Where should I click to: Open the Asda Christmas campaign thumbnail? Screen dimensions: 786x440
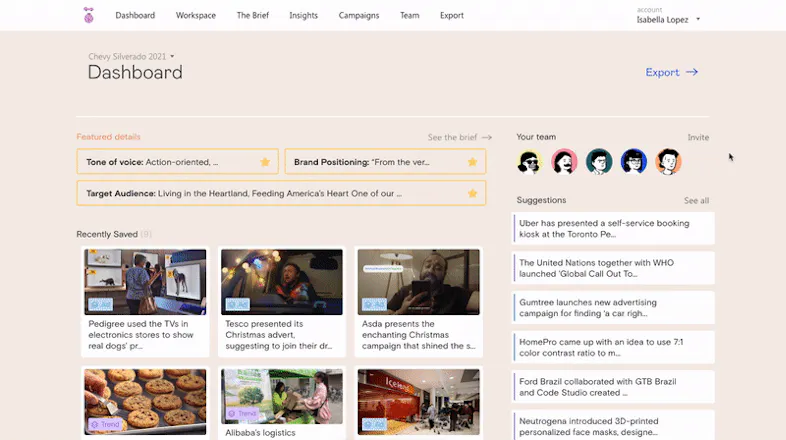[419, 282]
